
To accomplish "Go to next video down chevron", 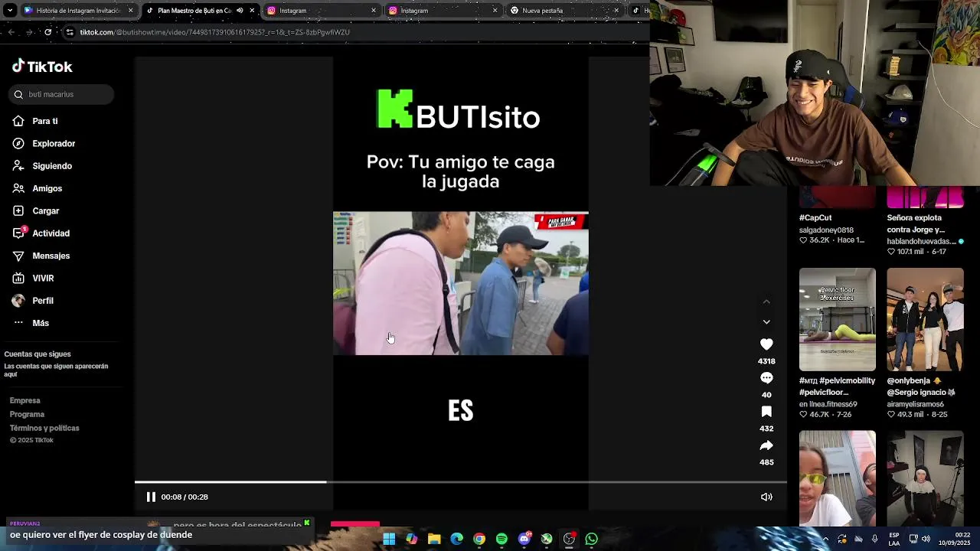I will click(766, 322).
